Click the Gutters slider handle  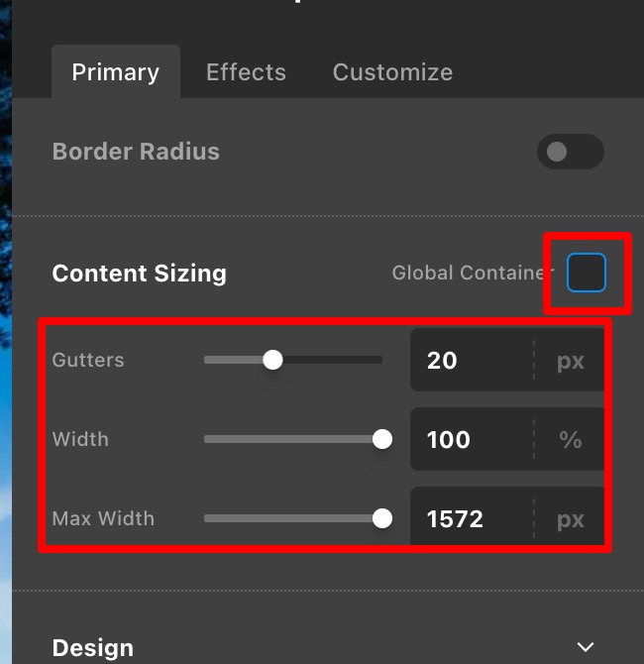tap(272, 360)
